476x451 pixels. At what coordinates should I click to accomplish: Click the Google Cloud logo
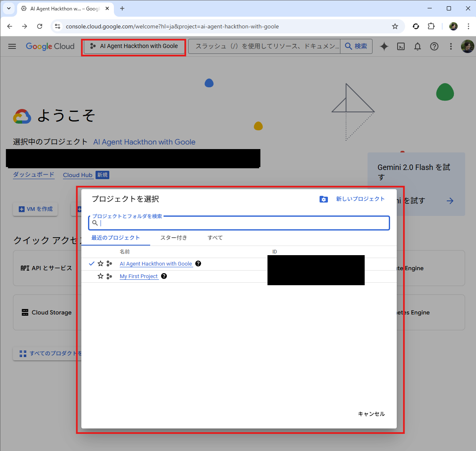pyautogui.click(x=50, y=46)
